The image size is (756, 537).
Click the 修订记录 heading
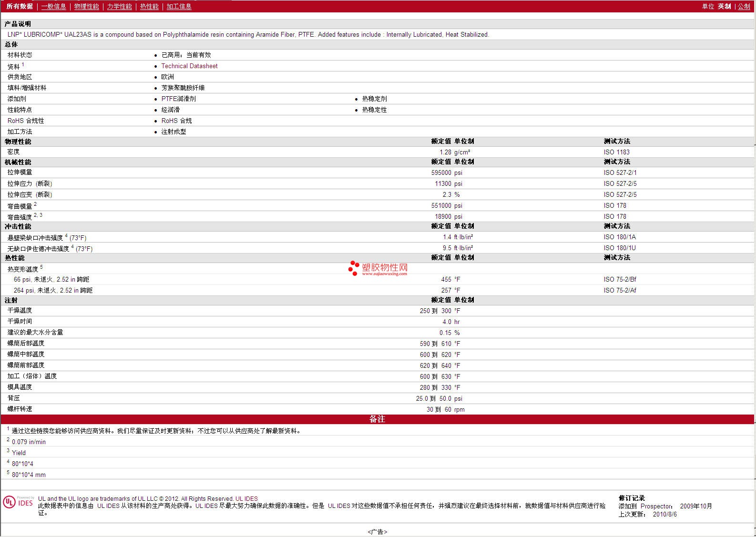632,498
